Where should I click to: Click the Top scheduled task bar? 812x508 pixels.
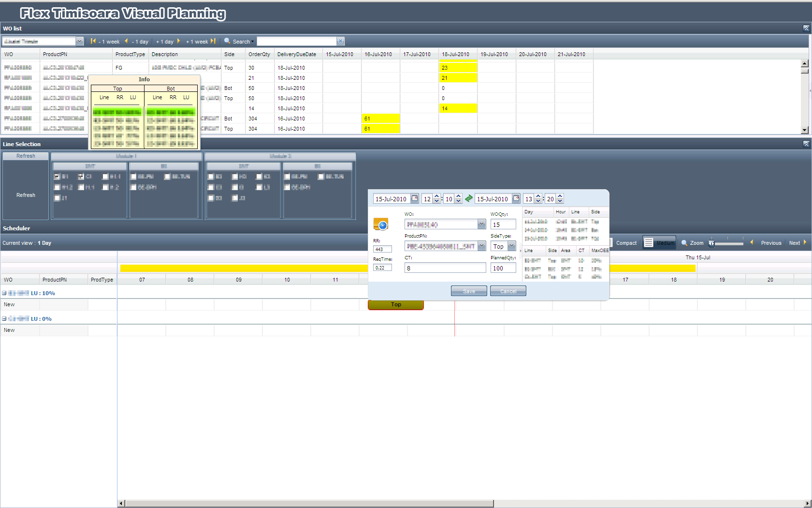[x=396, y=305]
